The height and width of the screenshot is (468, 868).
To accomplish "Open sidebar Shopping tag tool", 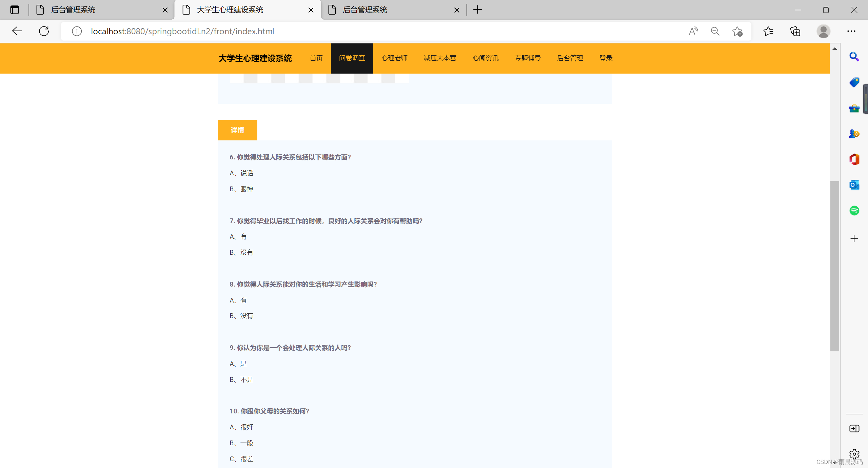I will point(854,82).
